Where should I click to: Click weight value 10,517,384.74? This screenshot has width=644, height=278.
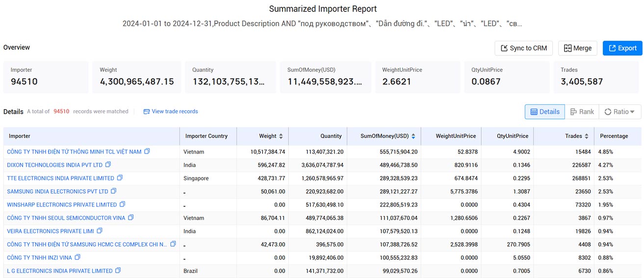268,152
